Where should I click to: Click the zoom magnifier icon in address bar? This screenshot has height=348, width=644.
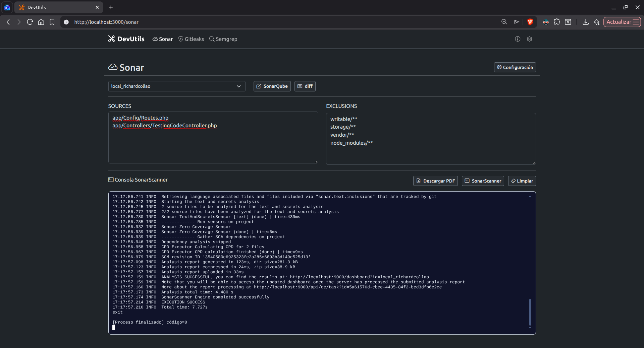pyautogui.click(x=504, y=22)
